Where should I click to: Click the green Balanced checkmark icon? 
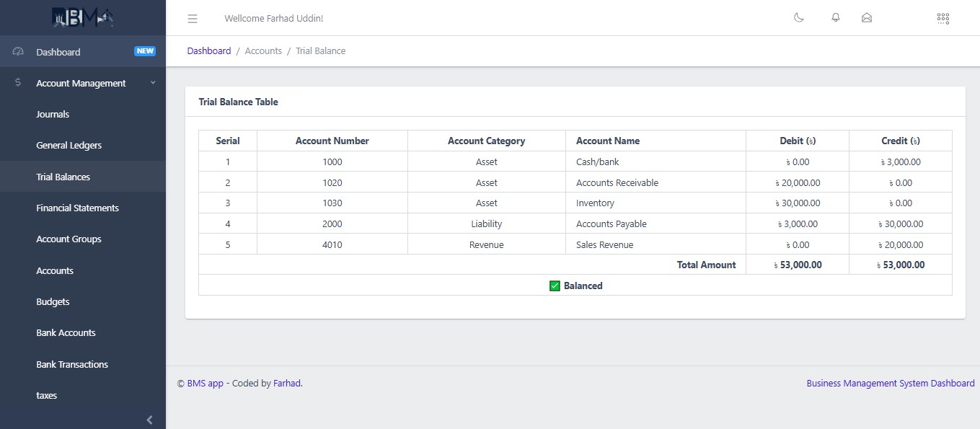coord(555,286)
